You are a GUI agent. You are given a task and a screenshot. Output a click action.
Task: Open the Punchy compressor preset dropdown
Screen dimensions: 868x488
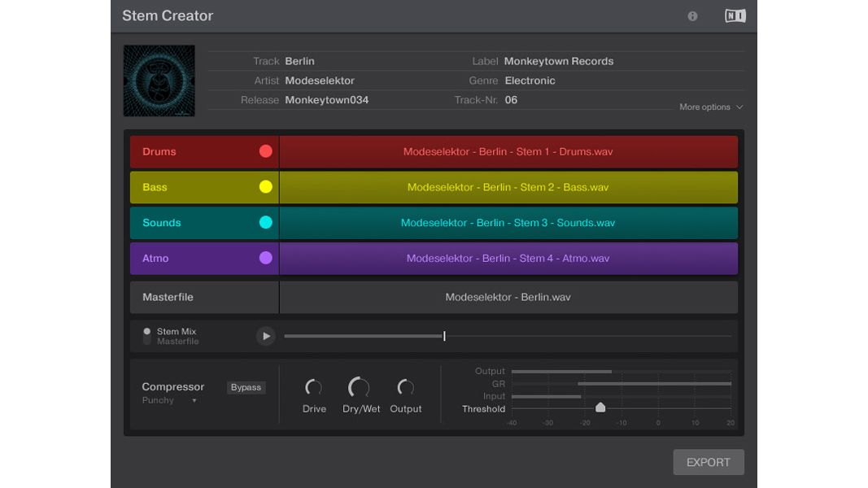tap(171, 400)
